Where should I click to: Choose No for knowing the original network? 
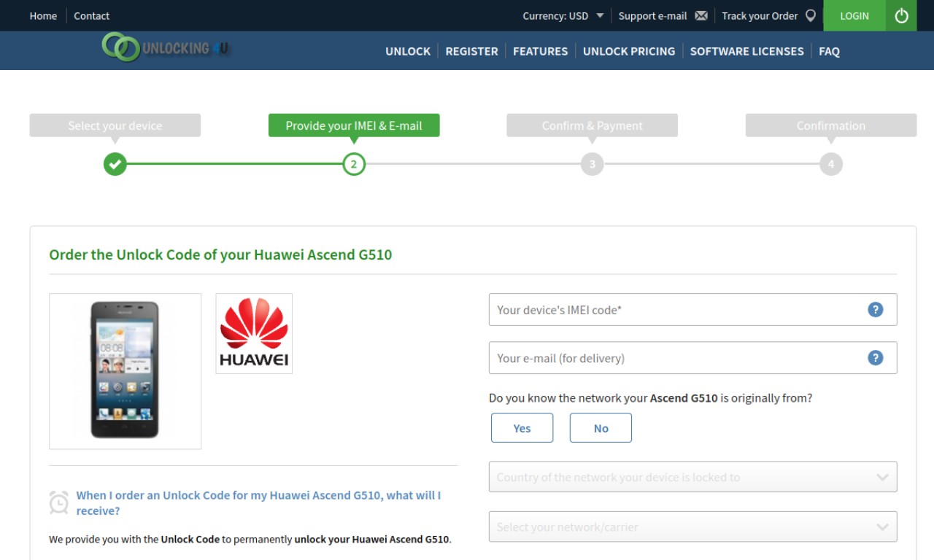pos(601,428)
